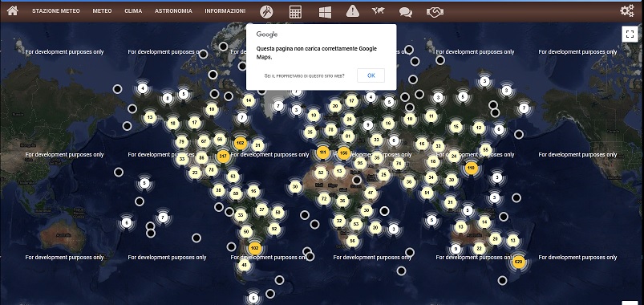Open the STAZIONE METEO menu
Screen dimensions: 644x305
click(x=56, y=11)
